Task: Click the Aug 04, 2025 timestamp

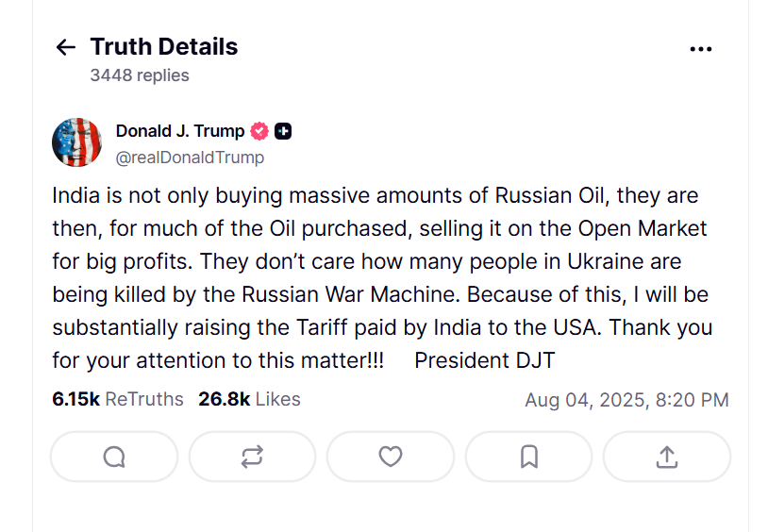Action: (626, 400)
